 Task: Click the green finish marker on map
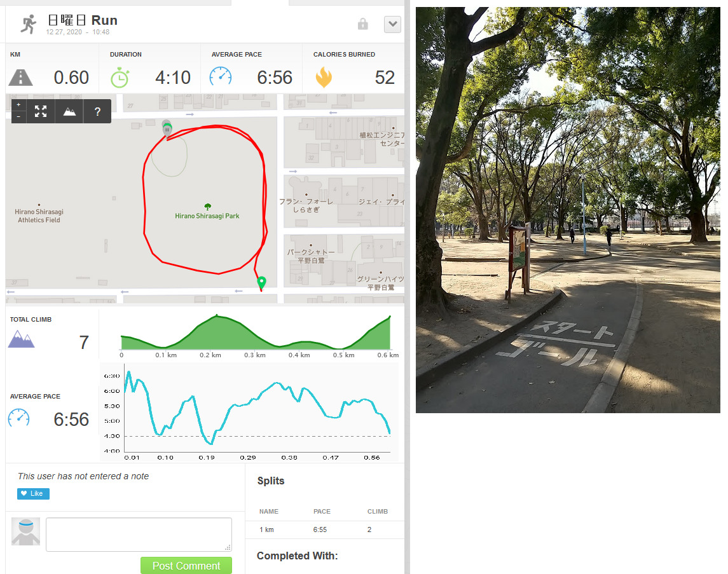pyautogui.click(x=261, y=282)
